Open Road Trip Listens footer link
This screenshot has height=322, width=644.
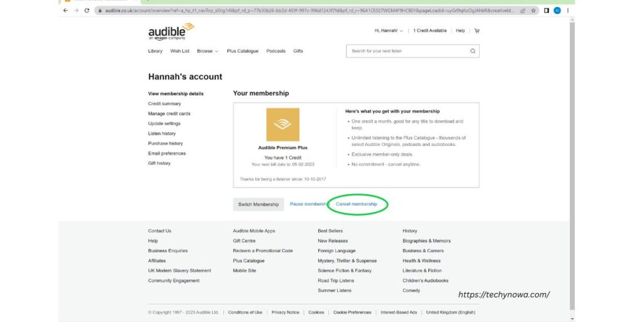(336, 280)
